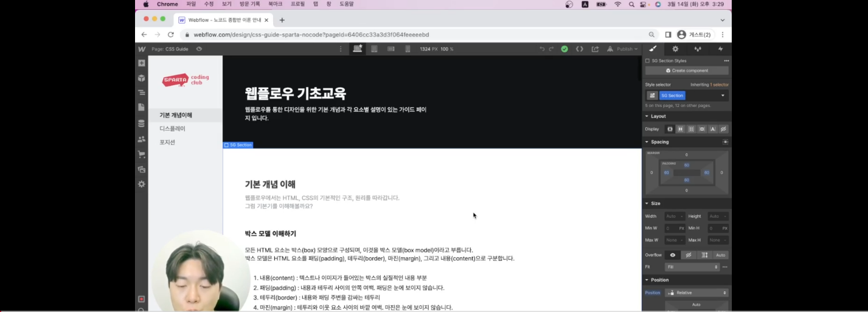Set display to Inline-block

pyautogui.click(x=702, y=129)
